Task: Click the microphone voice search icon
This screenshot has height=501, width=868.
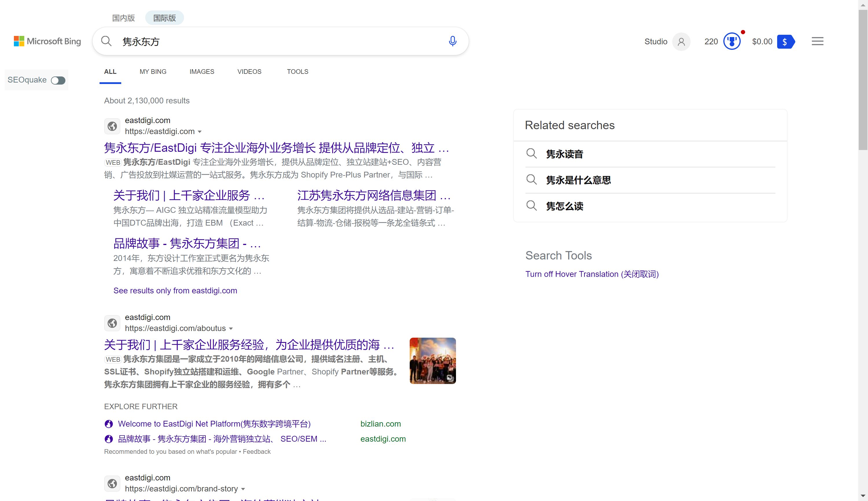Action: pos(453,41)
